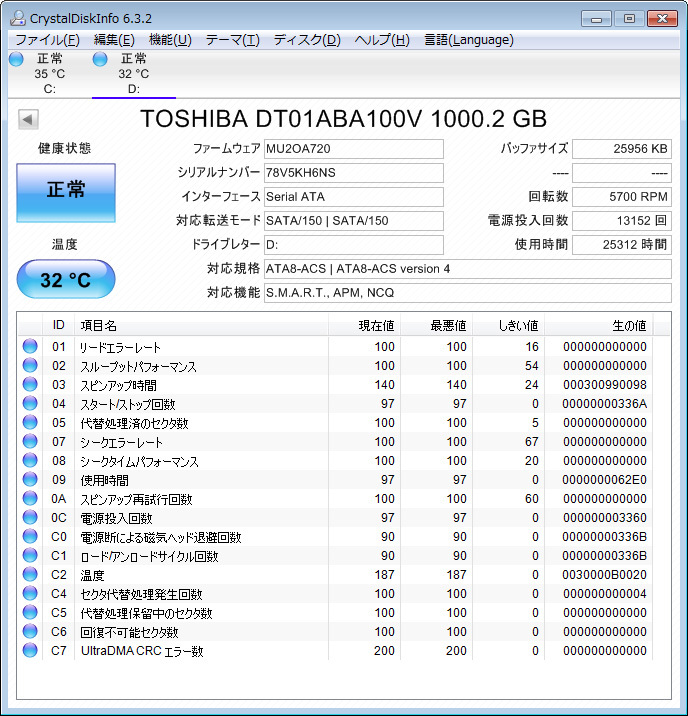Click the status orb for UltraDMA CRC エラー数
The image size is (688, 716).
[x=29, y=651]
